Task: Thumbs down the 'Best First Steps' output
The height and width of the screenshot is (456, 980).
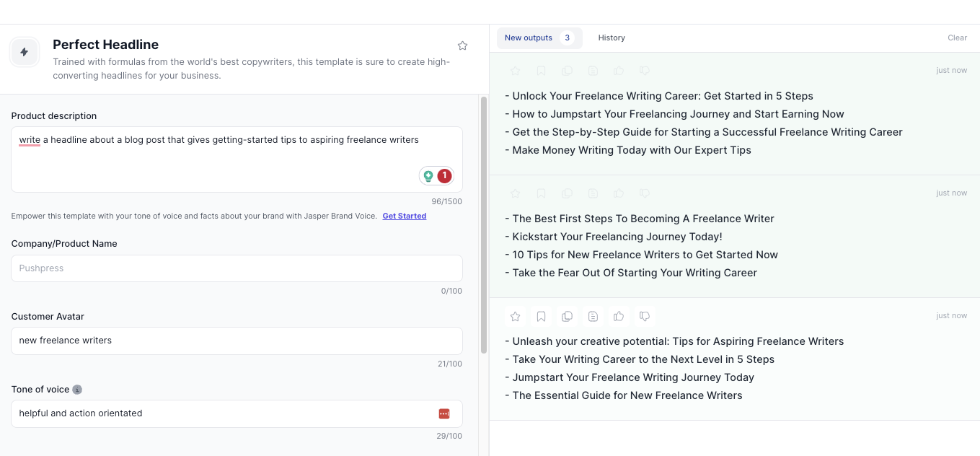Action: point(645,193)
